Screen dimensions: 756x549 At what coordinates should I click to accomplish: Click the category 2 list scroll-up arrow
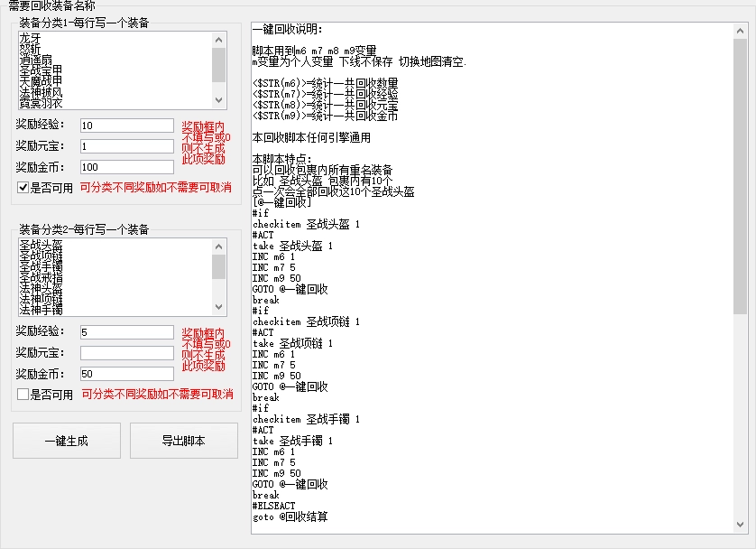point(218,246)
